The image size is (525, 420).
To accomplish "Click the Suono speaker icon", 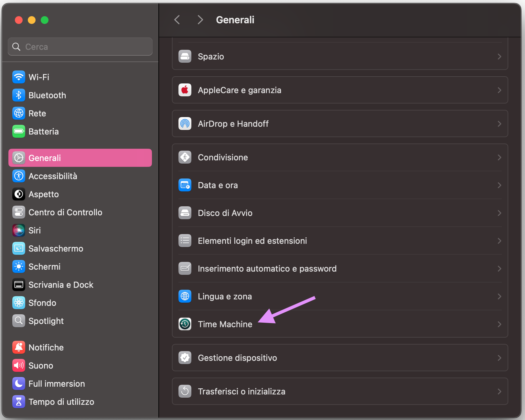I will pyautogui.click(x=19, y=365).
